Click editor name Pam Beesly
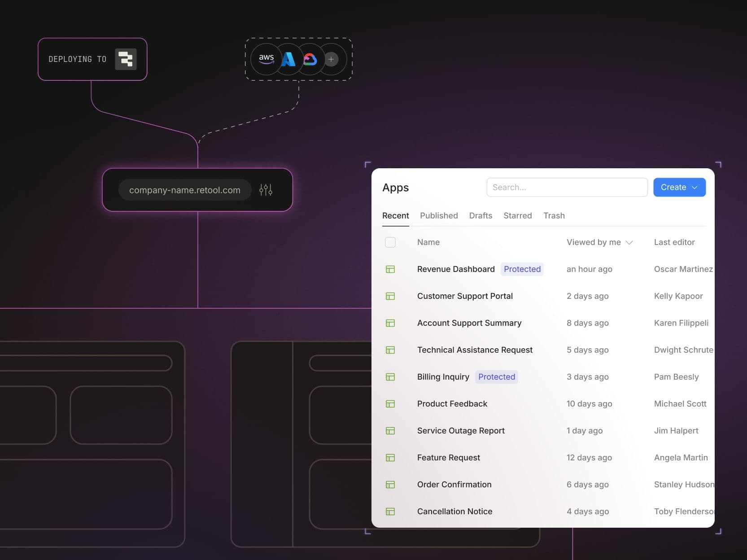The height and width of the screenshot is (560, 747). click(677, 377)
